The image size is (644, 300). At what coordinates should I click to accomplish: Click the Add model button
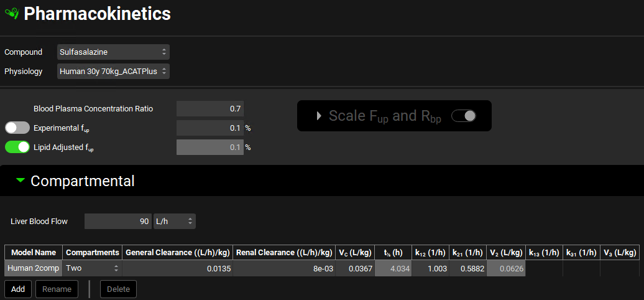tap(17, 289)
